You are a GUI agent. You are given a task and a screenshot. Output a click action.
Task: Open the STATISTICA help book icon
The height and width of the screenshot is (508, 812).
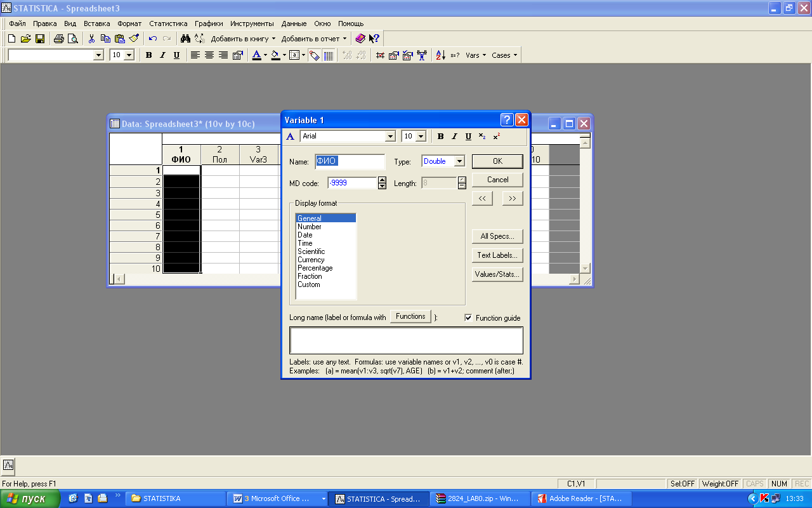pos(360,39)
